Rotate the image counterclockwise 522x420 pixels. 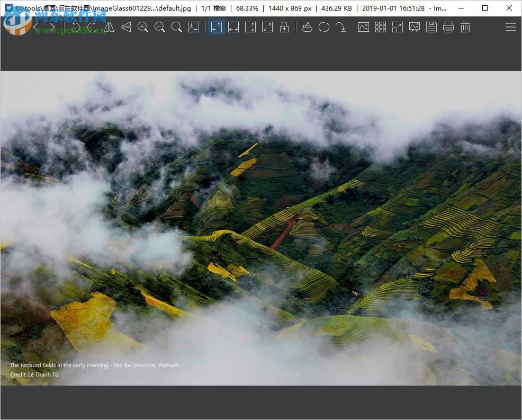pyautogui.click(x=75, y=27)
